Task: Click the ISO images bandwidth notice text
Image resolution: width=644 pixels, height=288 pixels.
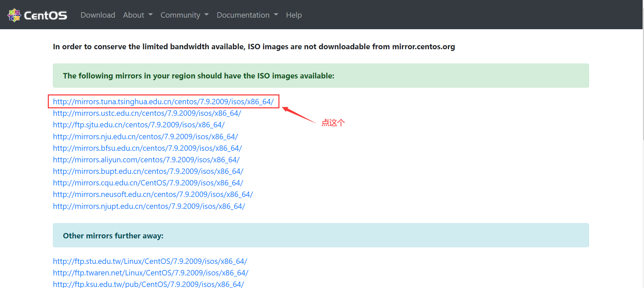Action: coord(254,47)
